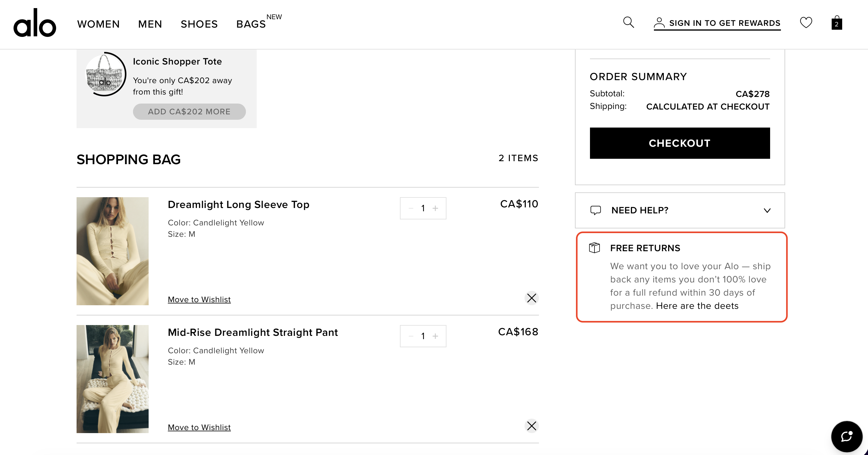The width and height of the screenshot is (868, 455).
Task: Click the Checkout button
Action: [680, 143]
